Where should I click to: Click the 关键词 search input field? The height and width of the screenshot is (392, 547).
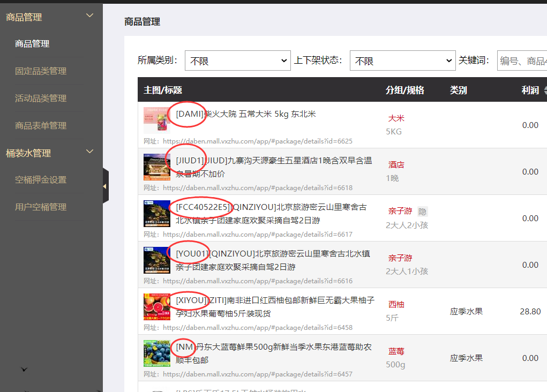[x=522, y=61]
